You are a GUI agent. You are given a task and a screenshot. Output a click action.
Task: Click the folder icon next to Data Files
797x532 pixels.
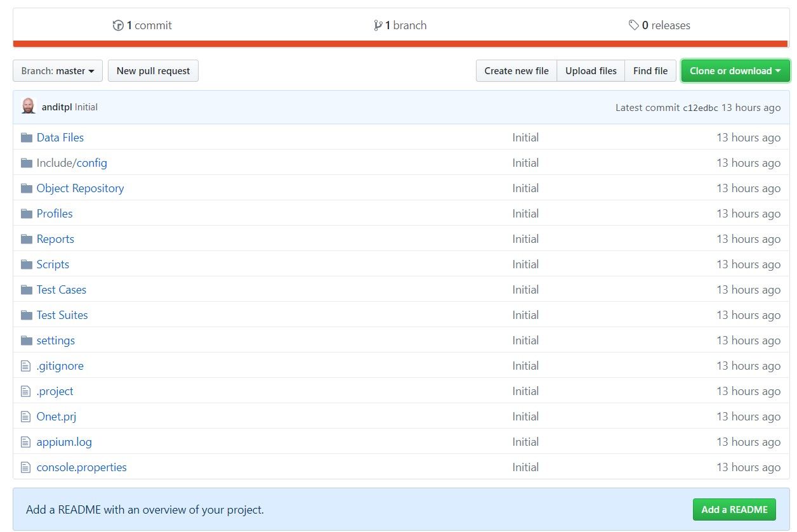point(26,138)
